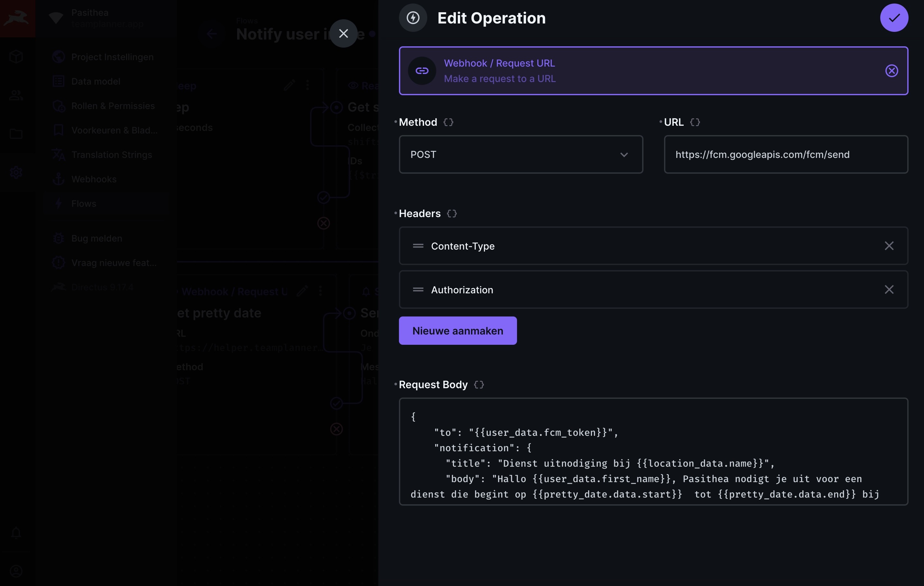Click Get pretty date reject handle
Screen dimensions: 924x586
click(337, 429)
